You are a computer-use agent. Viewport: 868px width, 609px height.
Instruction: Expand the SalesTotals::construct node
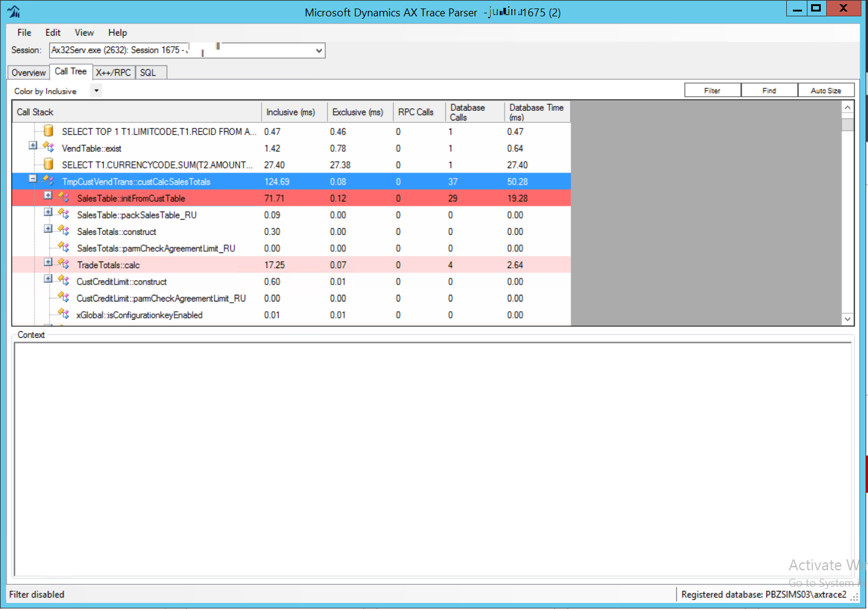(x=48, y=228)
